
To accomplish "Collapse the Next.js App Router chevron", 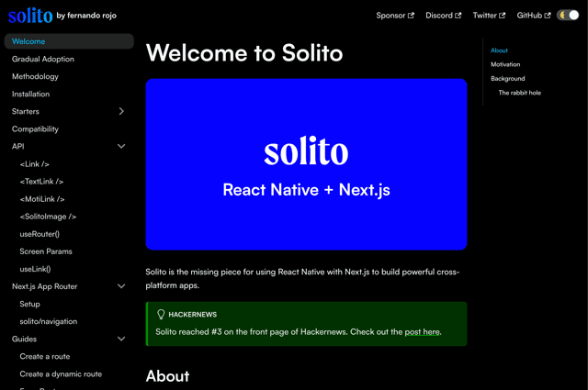I will click(121, 286).
